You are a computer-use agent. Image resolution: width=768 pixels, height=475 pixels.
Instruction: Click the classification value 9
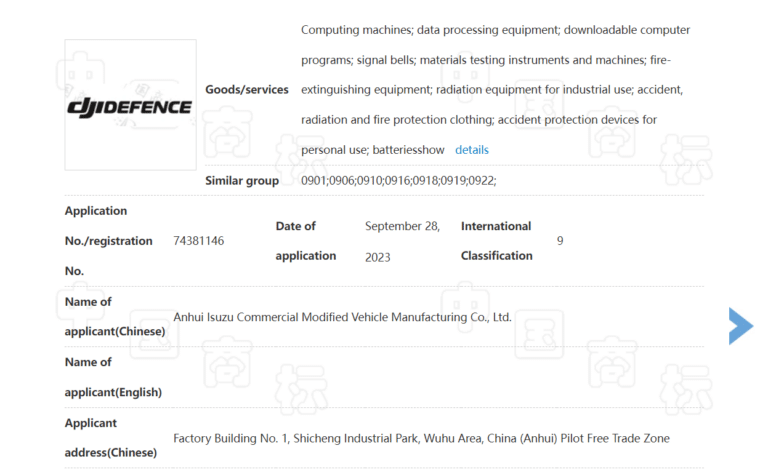tap(560, 241)
